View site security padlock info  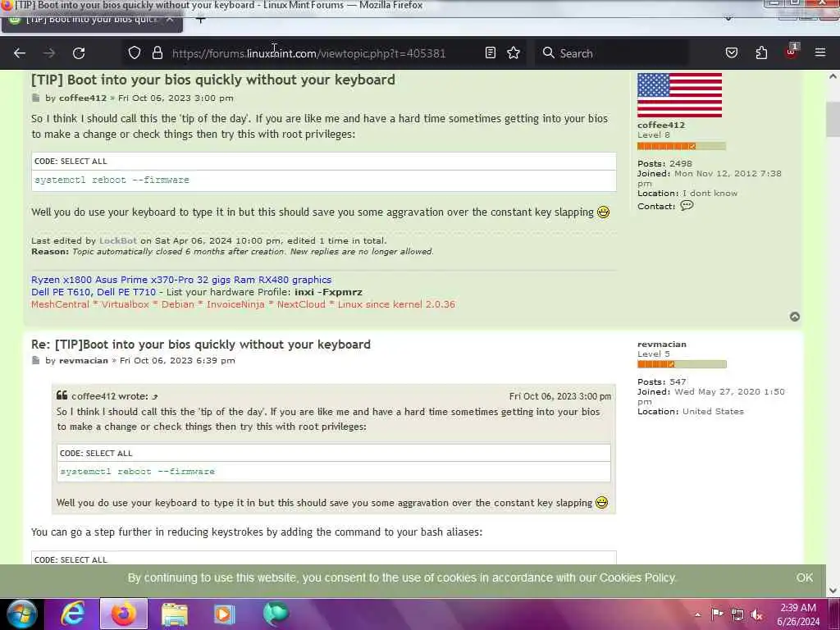click(157, 52)
